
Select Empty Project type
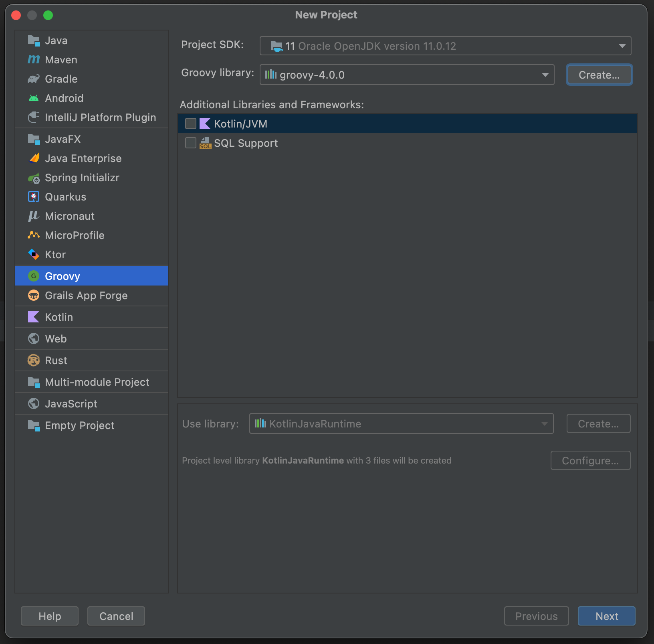pyautogui.click(x=91, y=425)
